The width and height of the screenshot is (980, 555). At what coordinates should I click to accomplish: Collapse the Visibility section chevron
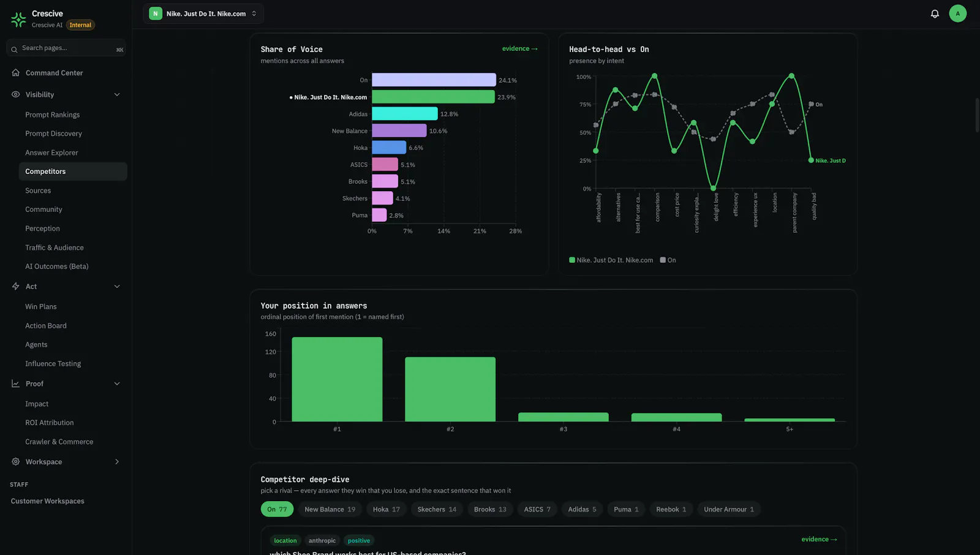point(117,94)
